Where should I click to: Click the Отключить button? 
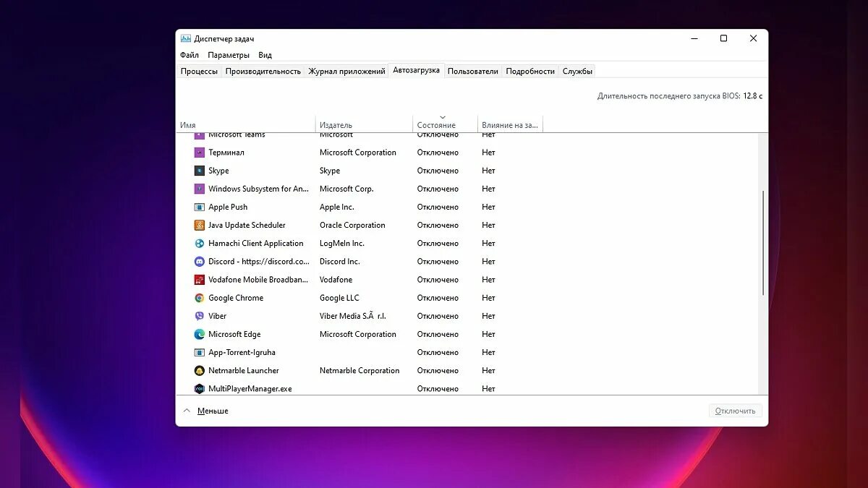[x=735, y=411]
